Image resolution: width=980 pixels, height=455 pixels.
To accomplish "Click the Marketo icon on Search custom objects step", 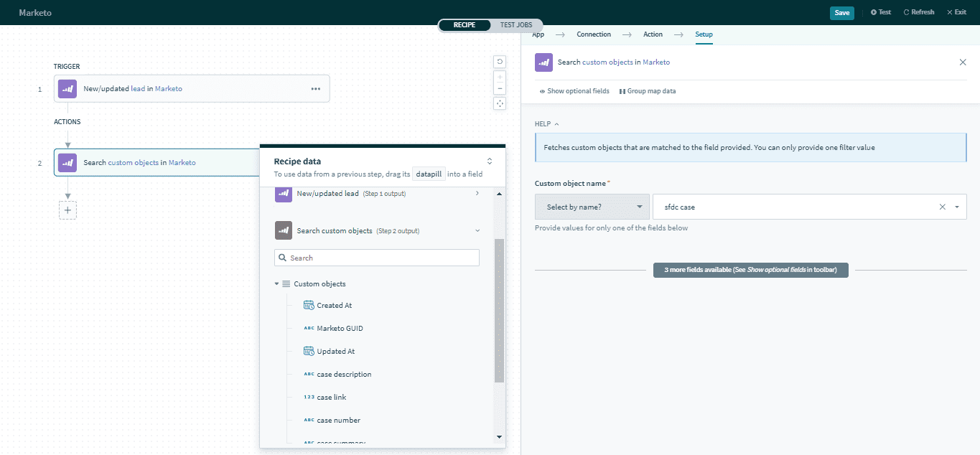I will pyautogui.click(x=67, y=162).
